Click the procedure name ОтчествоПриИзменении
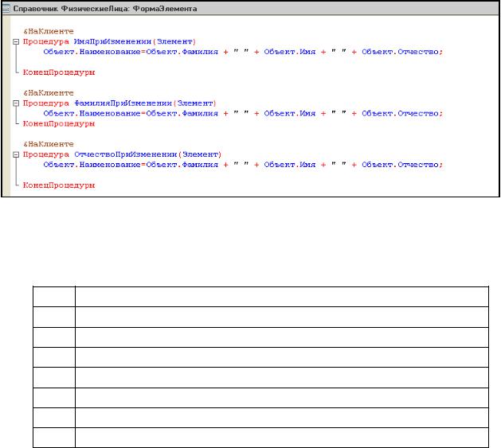The height and width of the screenshot is (448, 501). (126, 154)
